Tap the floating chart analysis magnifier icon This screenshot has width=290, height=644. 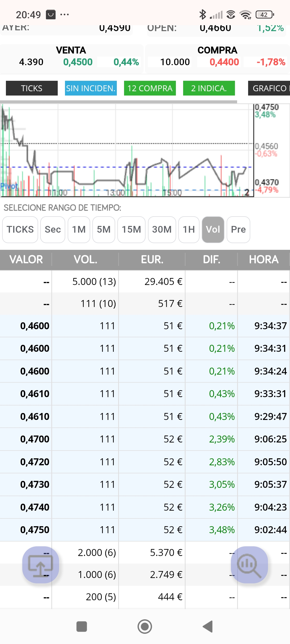(x=249, y=565)
